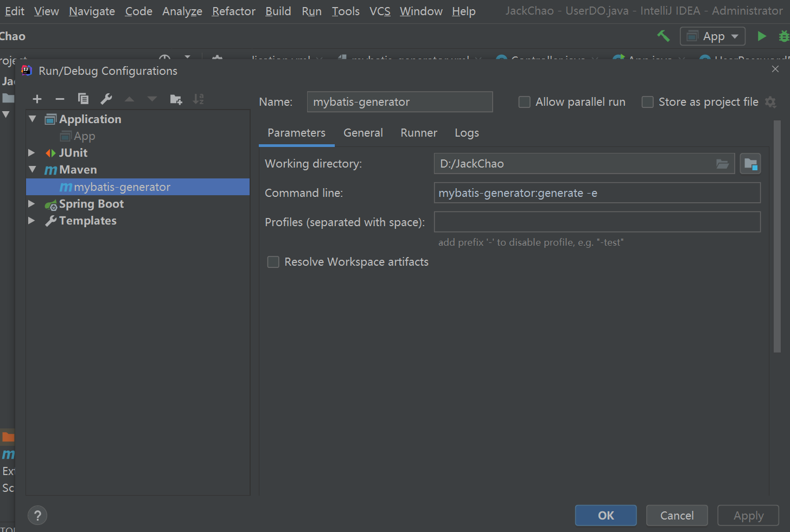
Task: Open the VCS menu
Action: coord(380,11)
